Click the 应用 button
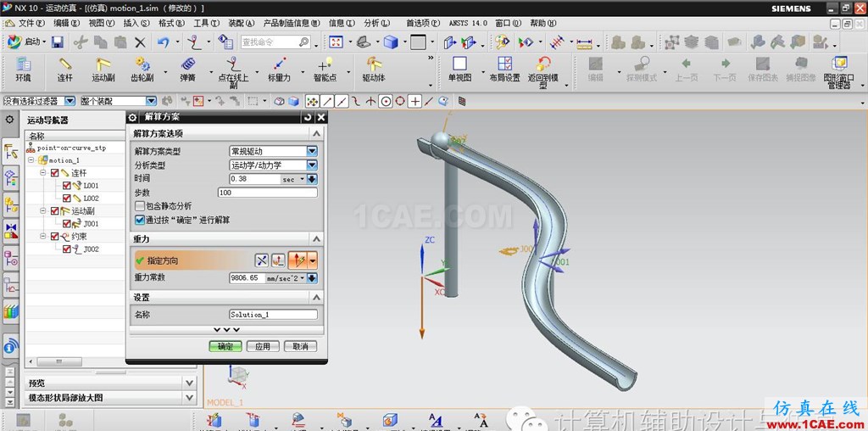 263,346
